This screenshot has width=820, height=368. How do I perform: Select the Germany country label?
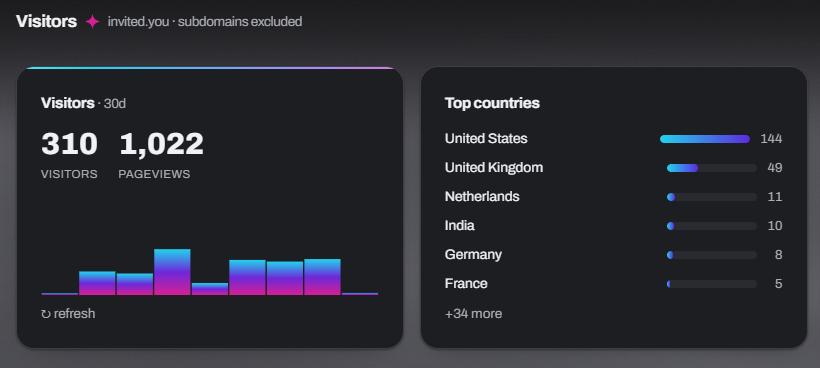click(473, 255)
